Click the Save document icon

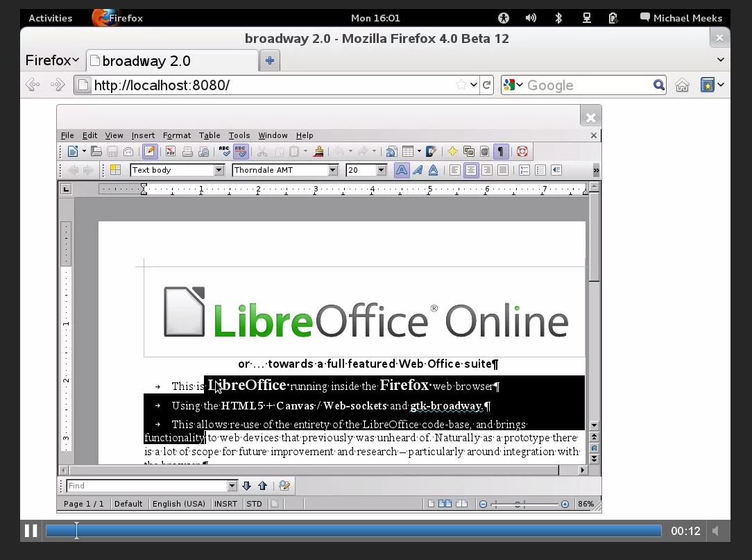112,152
